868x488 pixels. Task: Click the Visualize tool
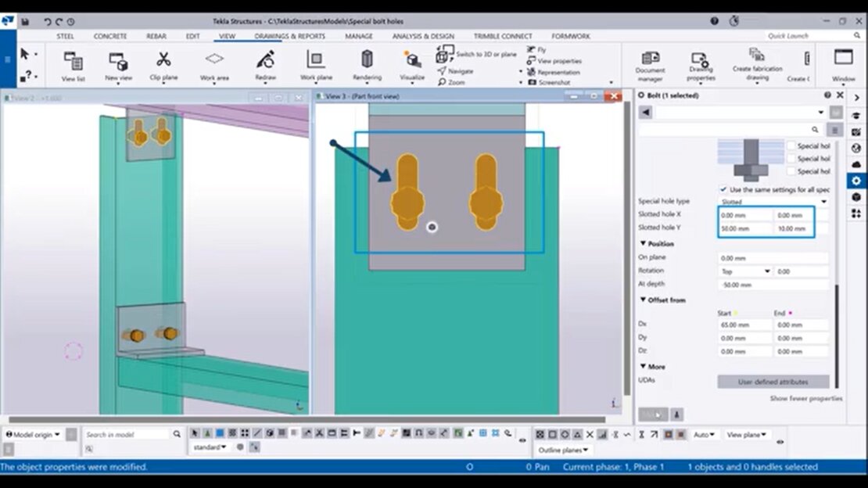click(x=412, y=66)
